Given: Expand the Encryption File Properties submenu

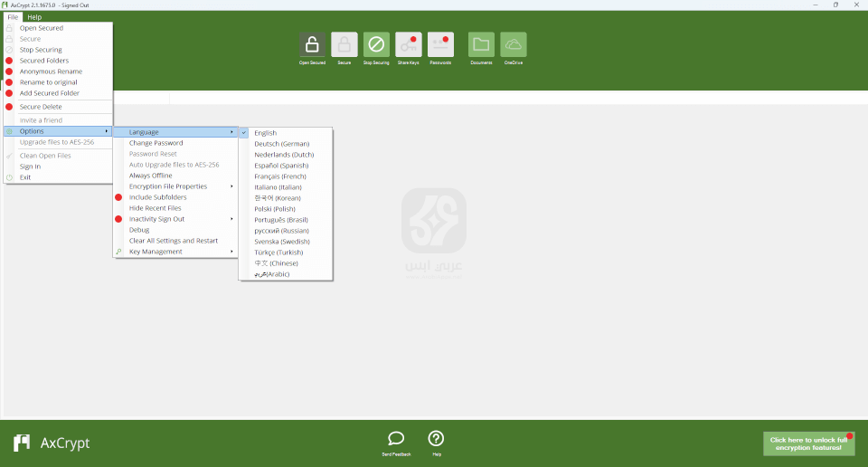Looking at the screenshot, I should click(x=168, y=186).
